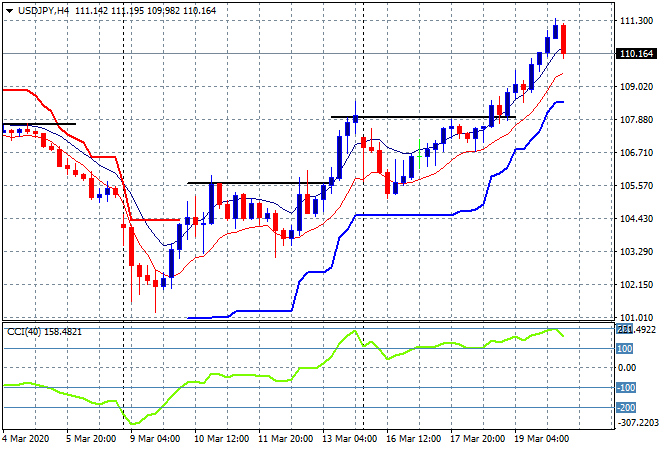This screenshot has width=660, height=450.
Task: Click the 104.430 price scale label
Action: tap(636, 218)
